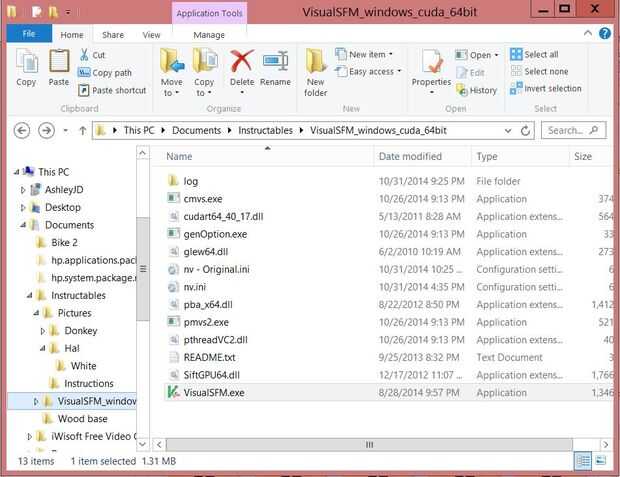Open the Move to folder command
This screenshot has height=477, width=620.
(x=172, y=72)
